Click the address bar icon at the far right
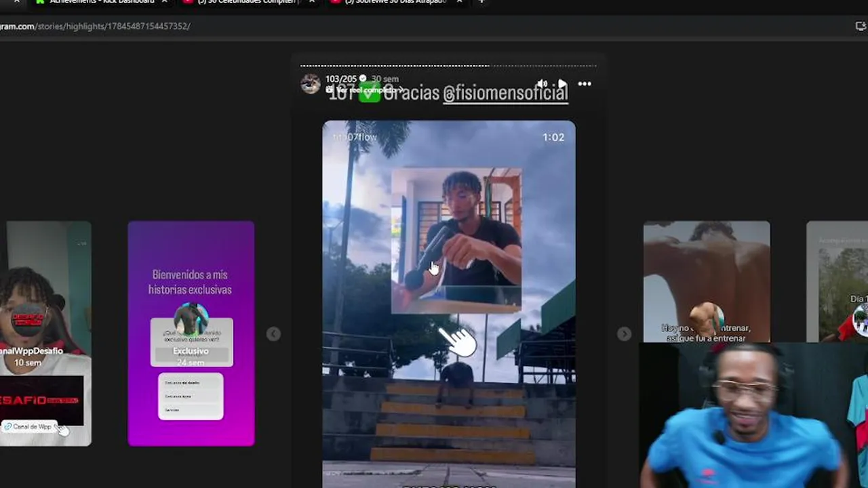Screen dimensions: 868x488 (x=861, y=26)
